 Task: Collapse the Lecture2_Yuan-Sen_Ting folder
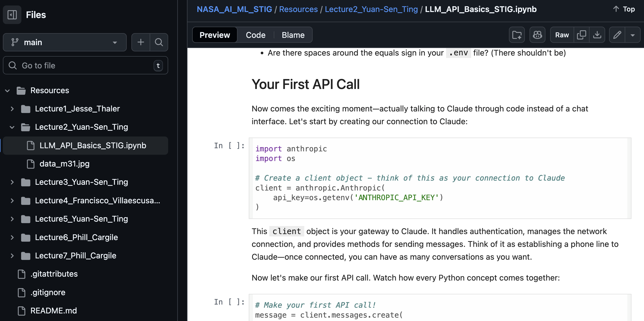coord(12,127)
